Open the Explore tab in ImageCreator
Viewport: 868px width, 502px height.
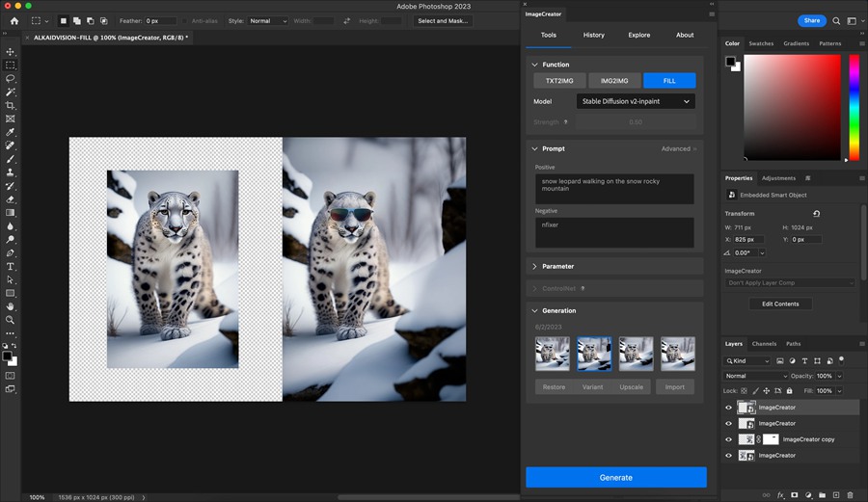(x=638, y=35)
